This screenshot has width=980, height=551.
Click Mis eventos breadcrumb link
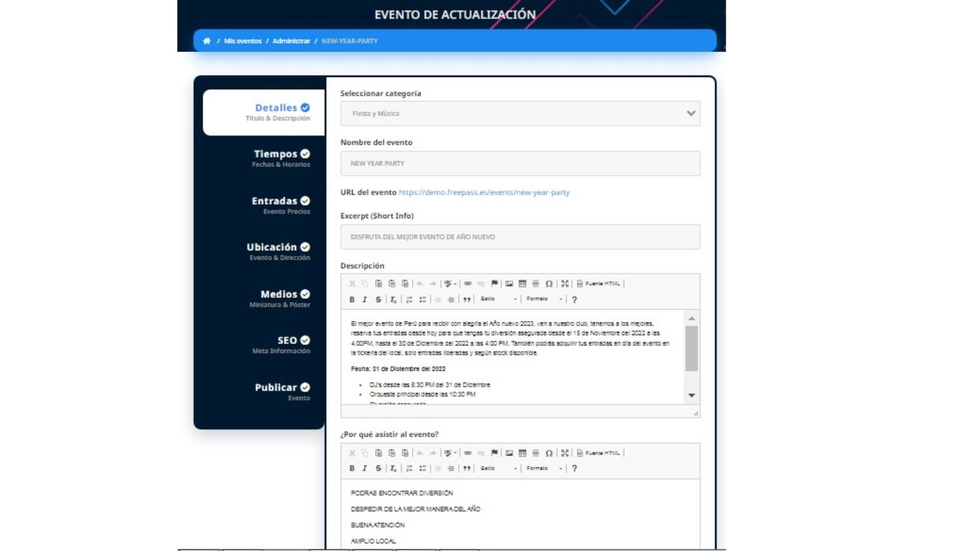242,41
